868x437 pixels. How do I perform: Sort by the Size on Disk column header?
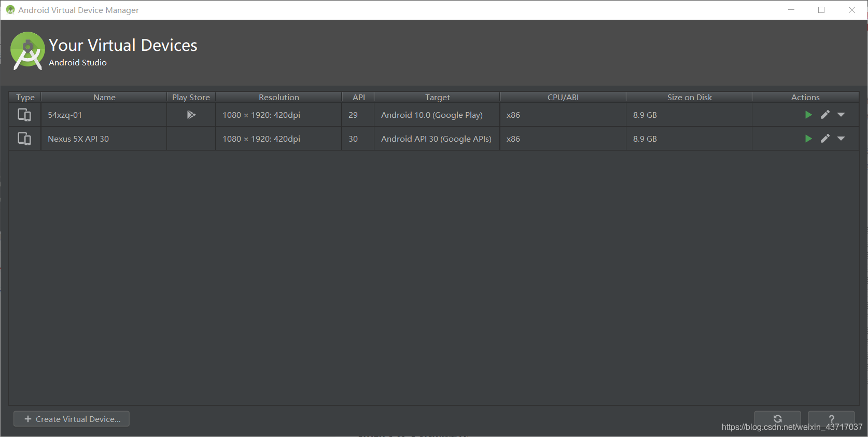[689, 97]
